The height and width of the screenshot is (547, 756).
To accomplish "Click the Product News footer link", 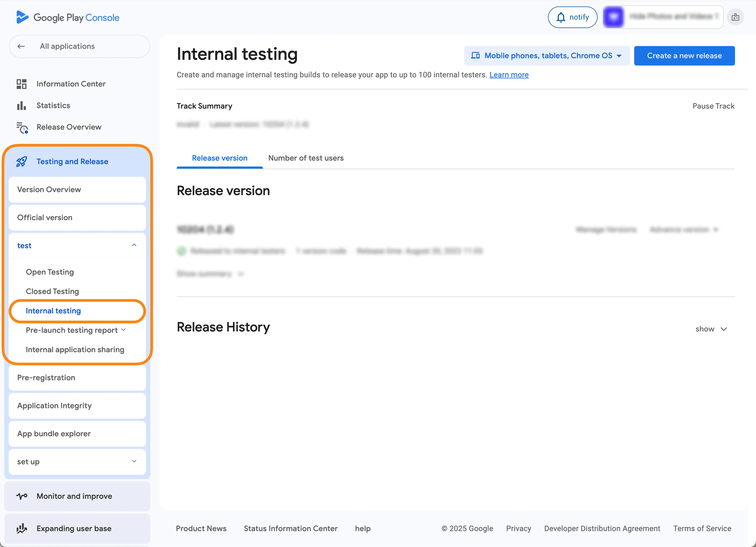I will point(201,529).
